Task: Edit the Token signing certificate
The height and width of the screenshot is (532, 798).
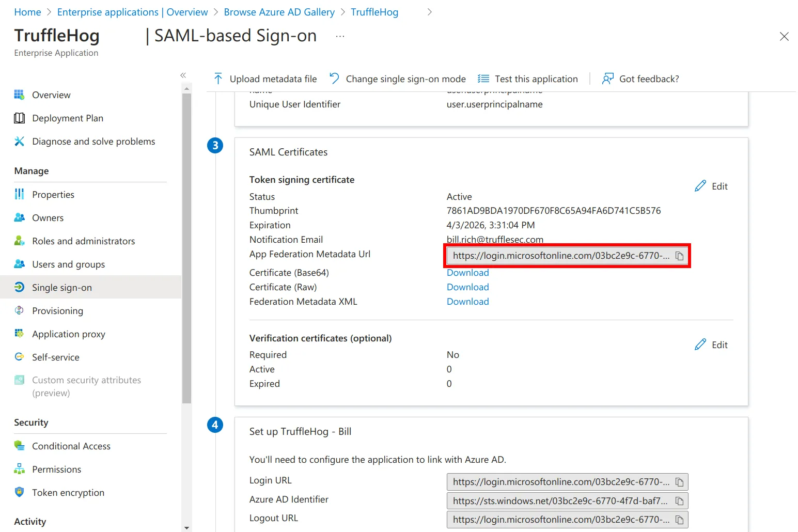Action: (x=711, y=186)
